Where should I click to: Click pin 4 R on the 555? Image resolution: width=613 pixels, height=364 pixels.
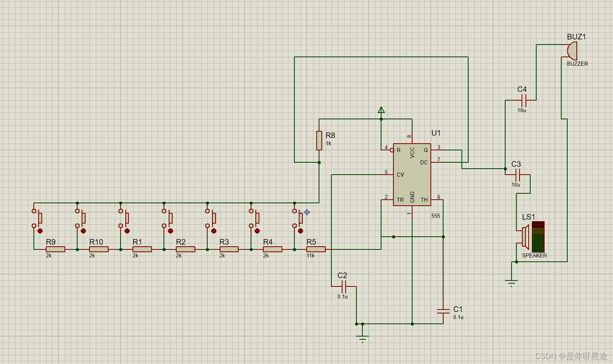(x=387, y=150)
